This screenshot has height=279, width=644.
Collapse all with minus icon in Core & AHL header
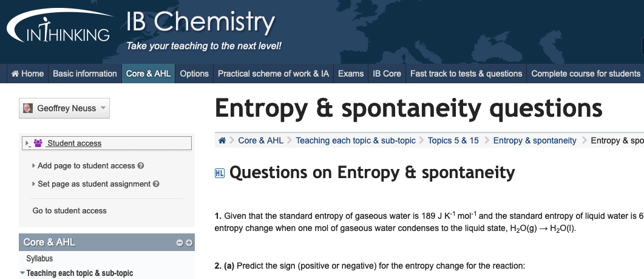(180, 243)
